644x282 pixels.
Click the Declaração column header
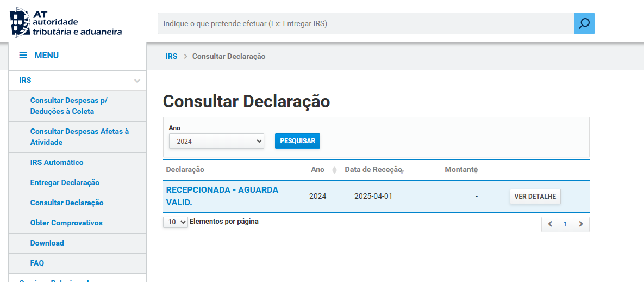click(185, 170)
